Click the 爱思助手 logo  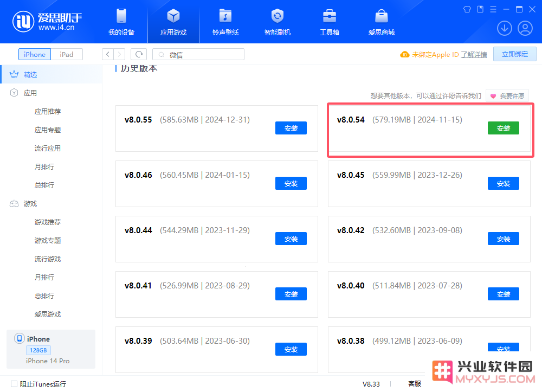47,22
